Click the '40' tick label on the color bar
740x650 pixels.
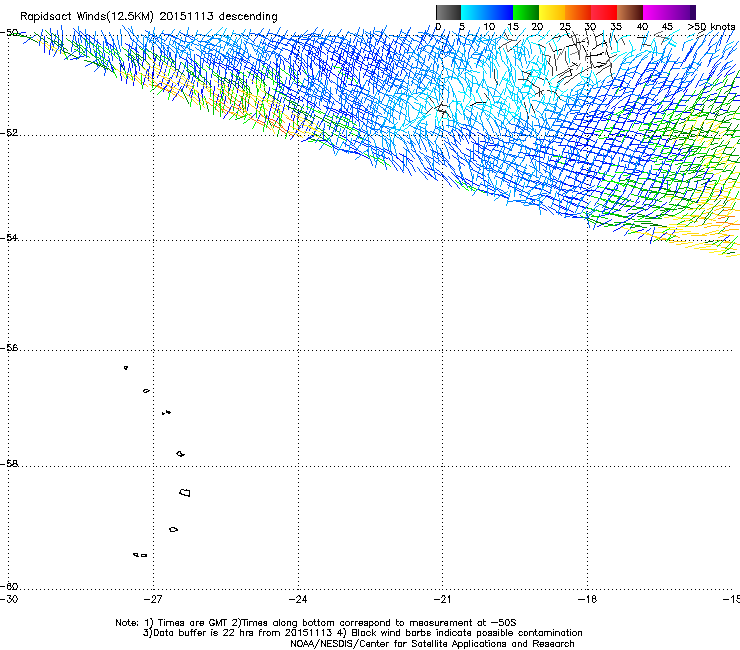click(x=642, y=27)
